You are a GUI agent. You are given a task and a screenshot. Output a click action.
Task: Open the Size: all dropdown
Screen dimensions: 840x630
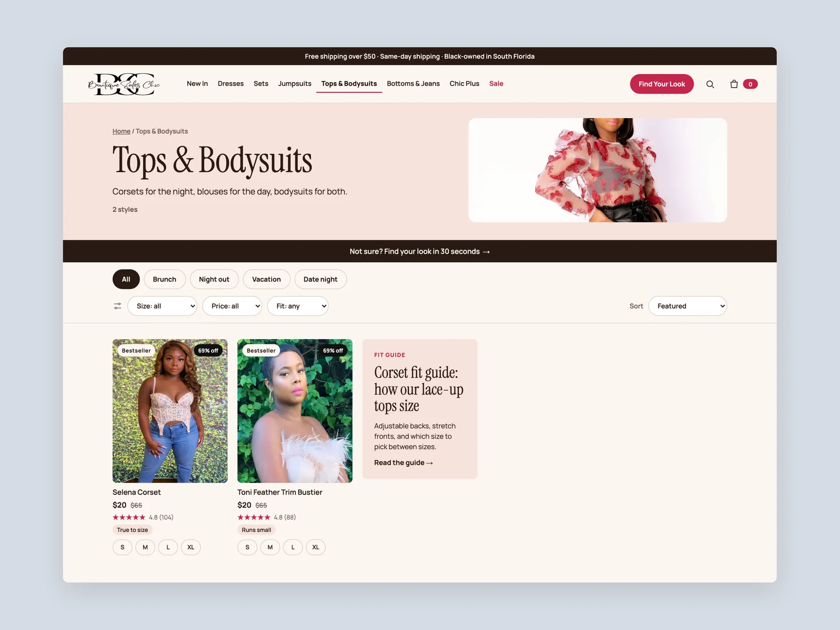tap(162, 306)
